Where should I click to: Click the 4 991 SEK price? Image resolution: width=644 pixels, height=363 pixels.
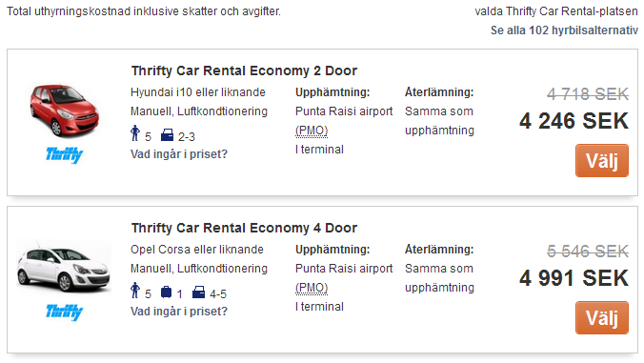tap(574, 278)
